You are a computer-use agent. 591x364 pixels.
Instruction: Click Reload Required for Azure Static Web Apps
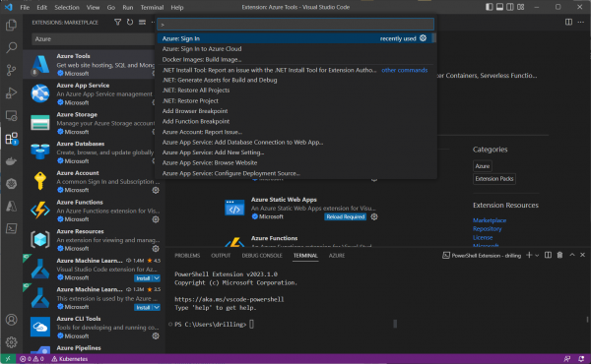pos(346,216)
